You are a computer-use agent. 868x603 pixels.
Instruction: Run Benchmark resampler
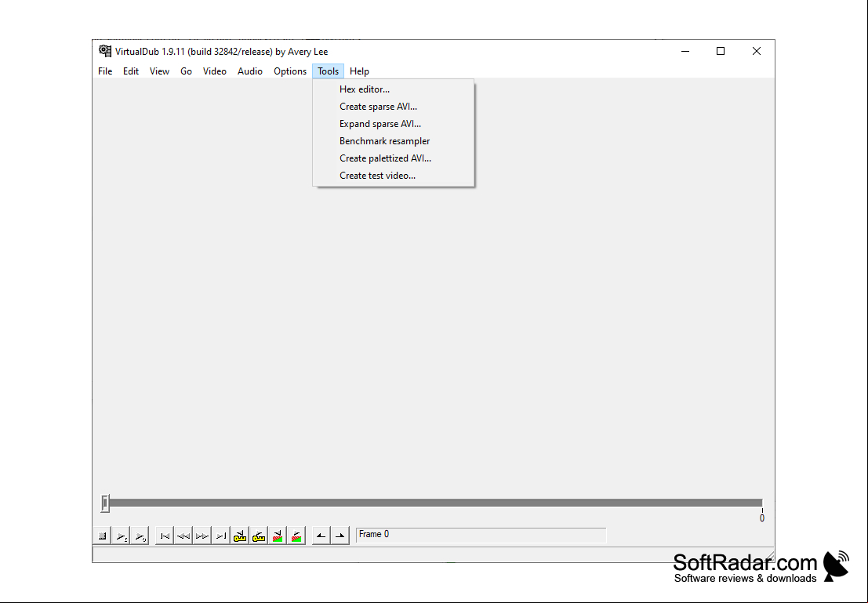click(x=393, y=141)
